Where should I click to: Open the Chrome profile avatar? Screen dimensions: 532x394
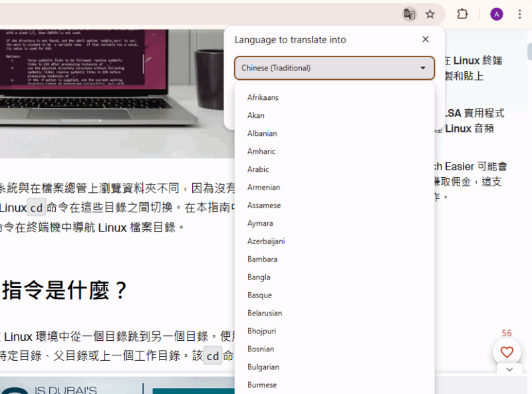(x=496, y=13)
